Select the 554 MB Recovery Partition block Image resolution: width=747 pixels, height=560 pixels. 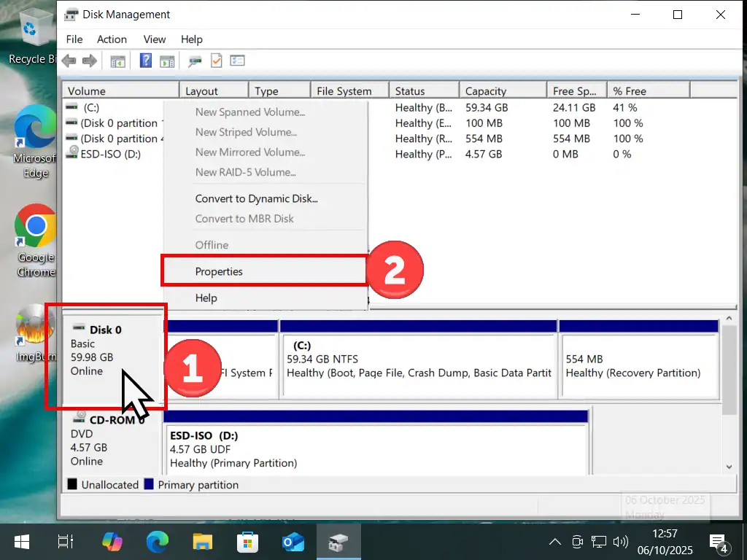[x=638, y=365]
